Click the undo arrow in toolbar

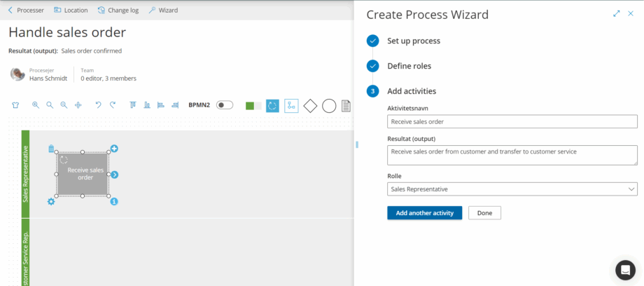pos(98,105)
